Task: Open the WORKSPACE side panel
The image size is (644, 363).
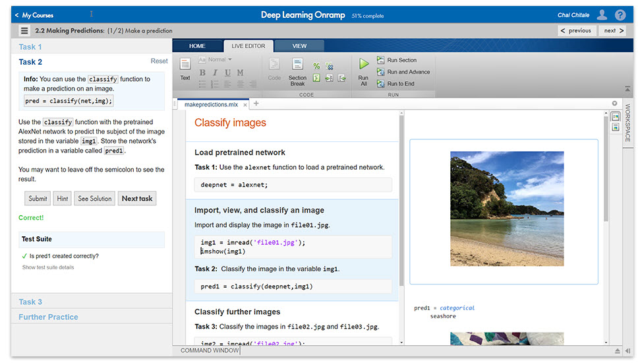Action: click(628, 123)
